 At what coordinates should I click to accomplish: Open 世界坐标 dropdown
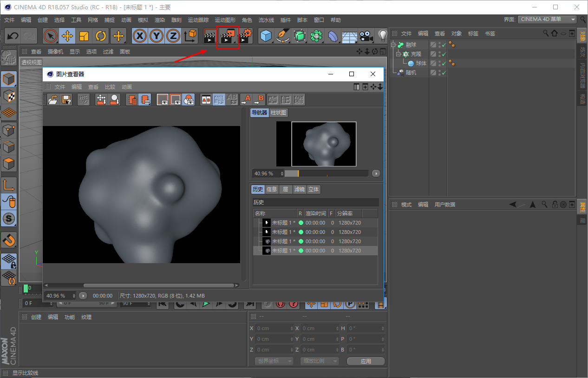(x=274, y=361)
